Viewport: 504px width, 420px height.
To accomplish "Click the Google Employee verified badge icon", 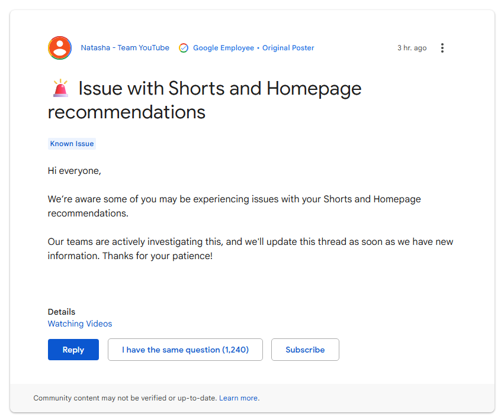I will click(x=184, y=48).
